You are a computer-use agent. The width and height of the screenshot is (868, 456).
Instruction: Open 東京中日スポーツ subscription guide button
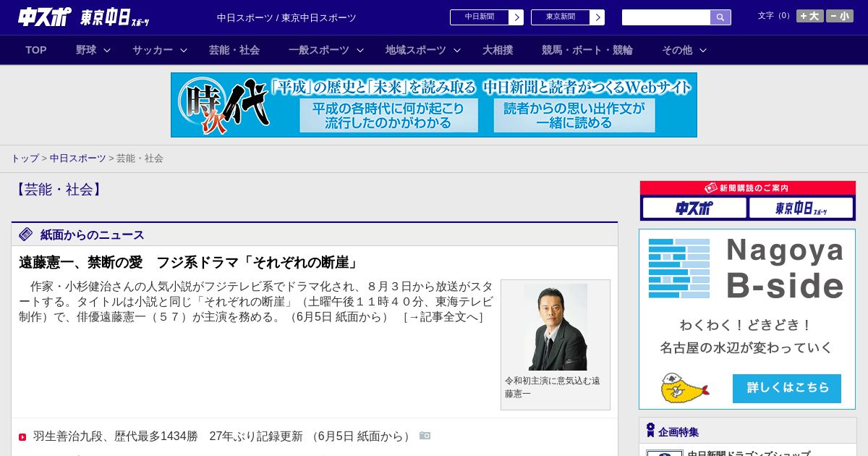point(801,208)
